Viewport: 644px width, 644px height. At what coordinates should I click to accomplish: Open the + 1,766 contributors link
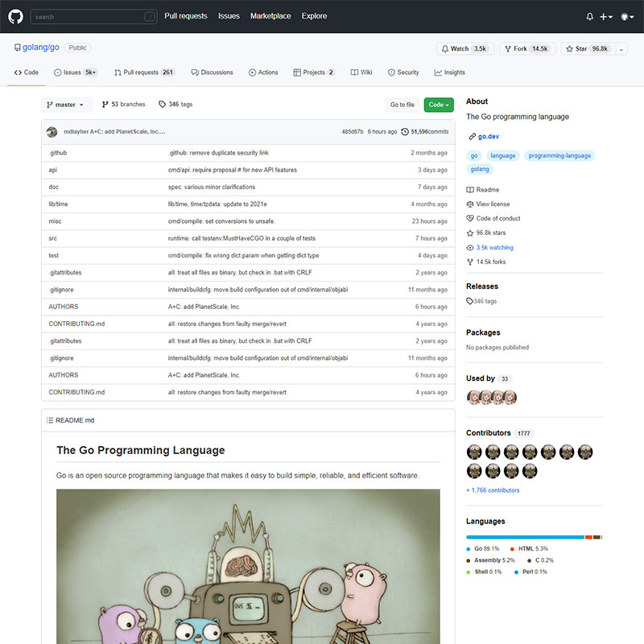(x=493, y=490)
